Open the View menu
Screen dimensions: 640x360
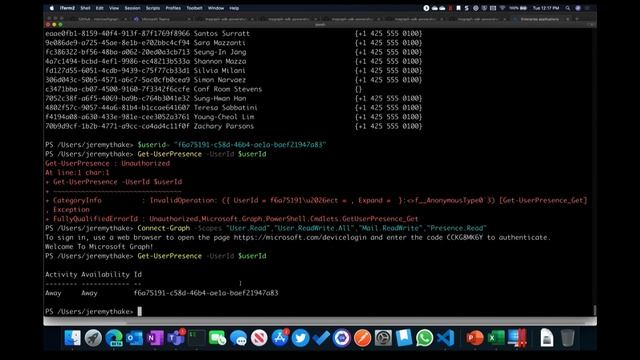(114, 8)
